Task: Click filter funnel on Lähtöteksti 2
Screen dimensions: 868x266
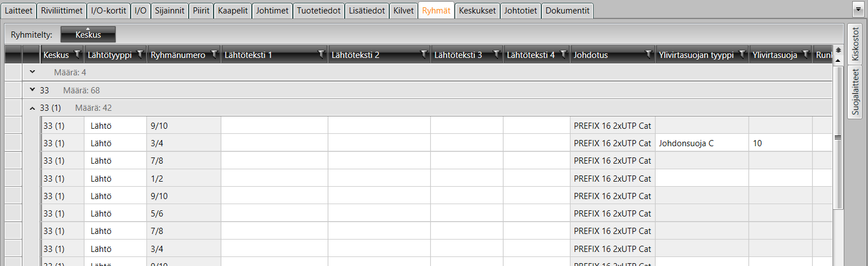Action: pos(424,55)
